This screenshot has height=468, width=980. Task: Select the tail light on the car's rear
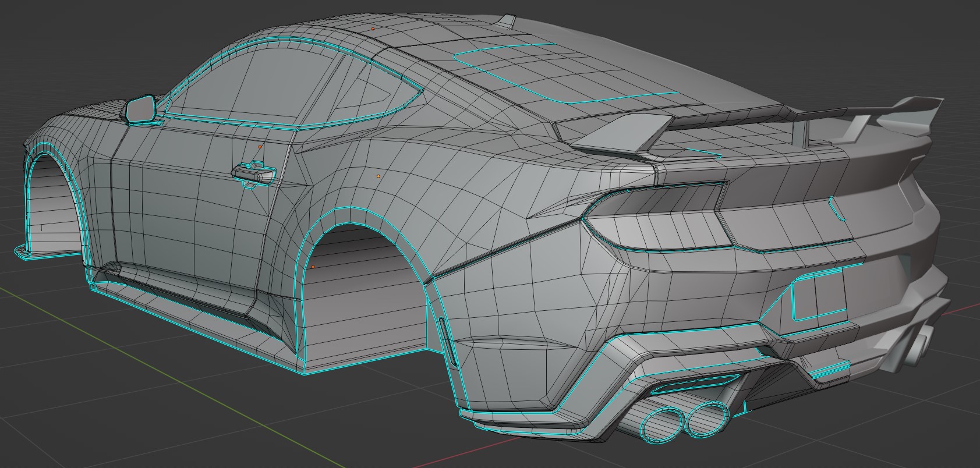coord(659,218)
